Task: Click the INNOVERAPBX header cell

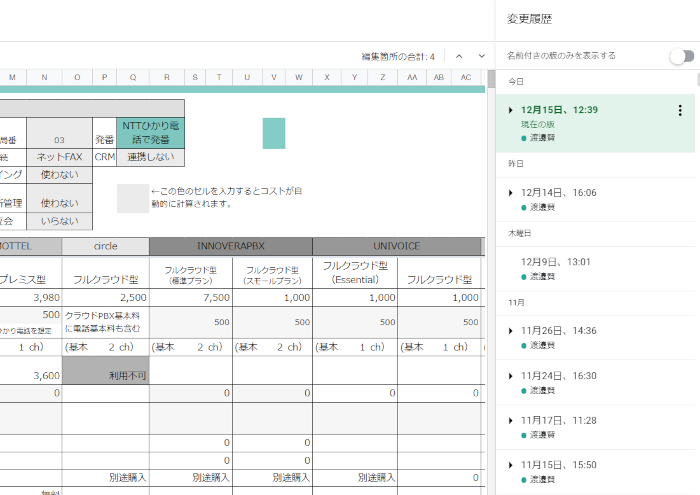Action: click(x=231, y=246)
